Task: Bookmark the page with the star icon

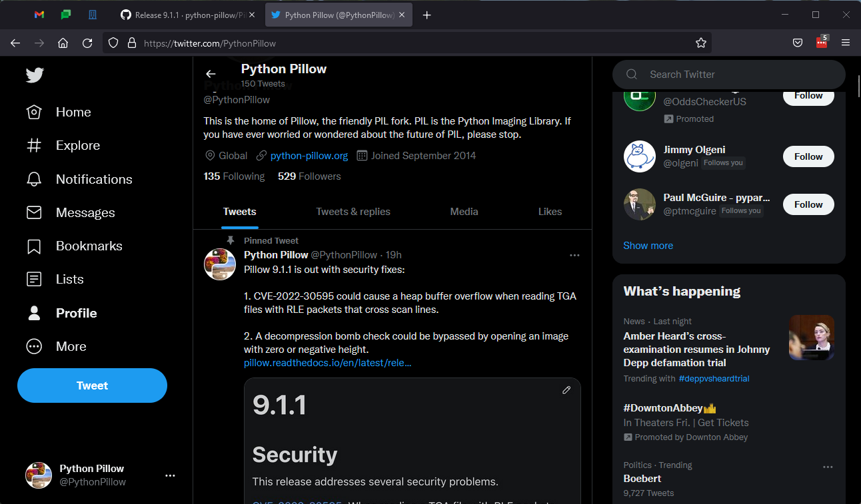Action: coord(701,42)
